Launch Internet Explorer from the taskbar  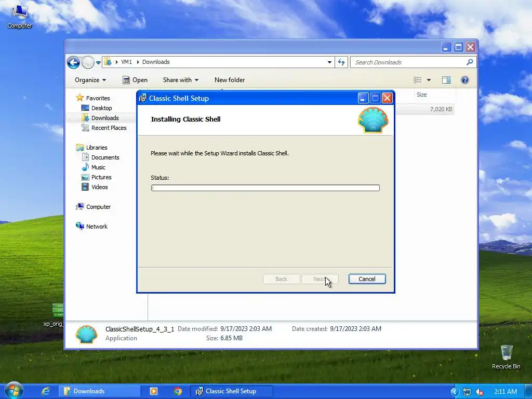tap(46, 391)
